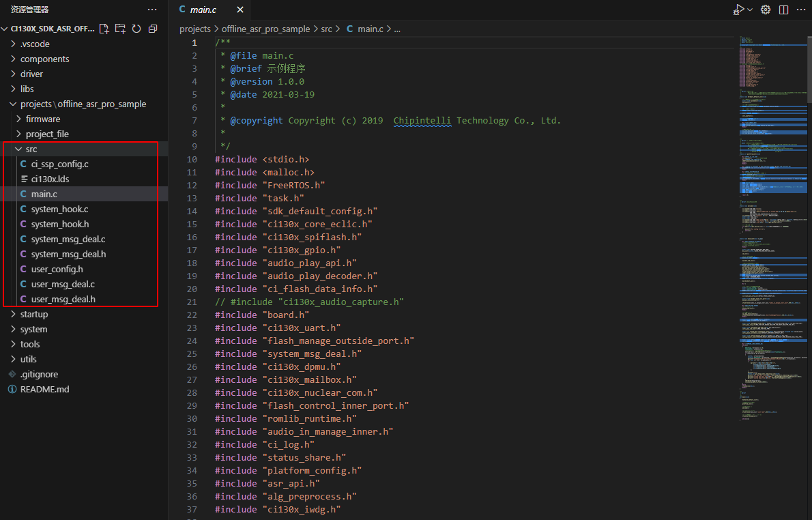Click the New Folder icon in explorer
Viewport: 812px width, 520px height.
[120, 29]
